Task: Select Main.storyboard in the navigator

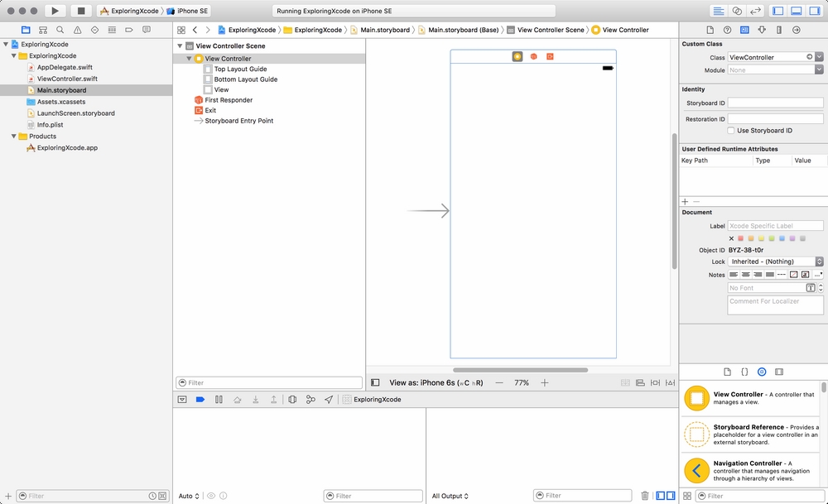Action: click(x=61, y=90)
